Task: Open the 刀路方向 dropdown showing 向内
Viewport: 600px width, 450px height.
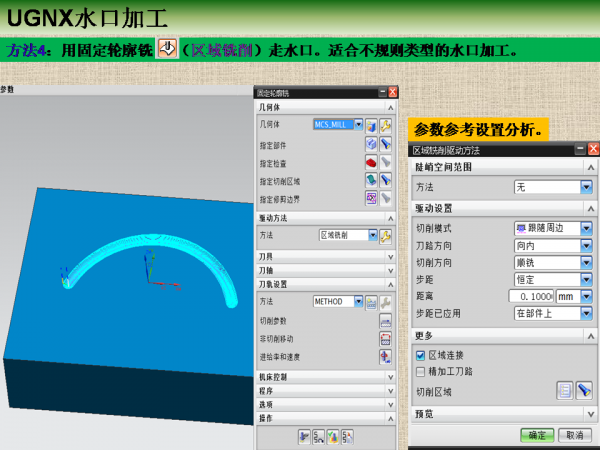Action: (x=586, y=245)
